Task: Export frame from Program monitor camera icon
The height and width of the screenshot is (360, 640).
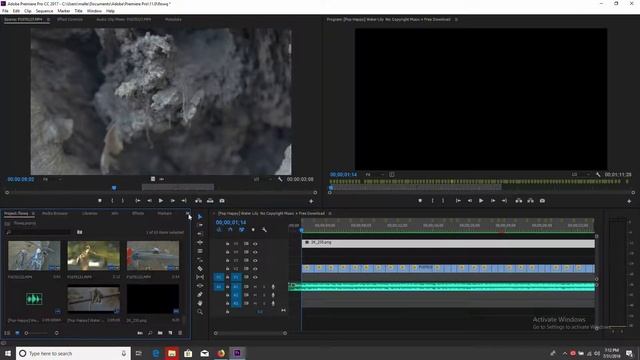Action: pos(542,201)
